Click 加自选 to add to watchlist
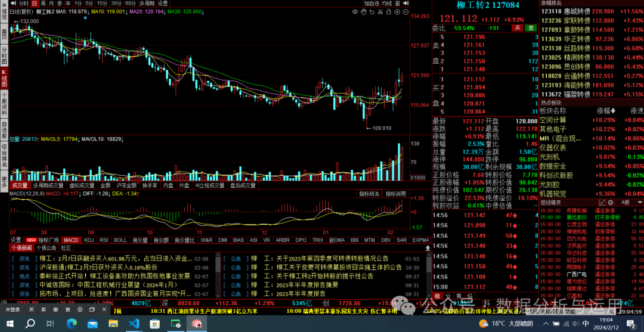Viewport: 644px width, 332px height. [371, 4]
